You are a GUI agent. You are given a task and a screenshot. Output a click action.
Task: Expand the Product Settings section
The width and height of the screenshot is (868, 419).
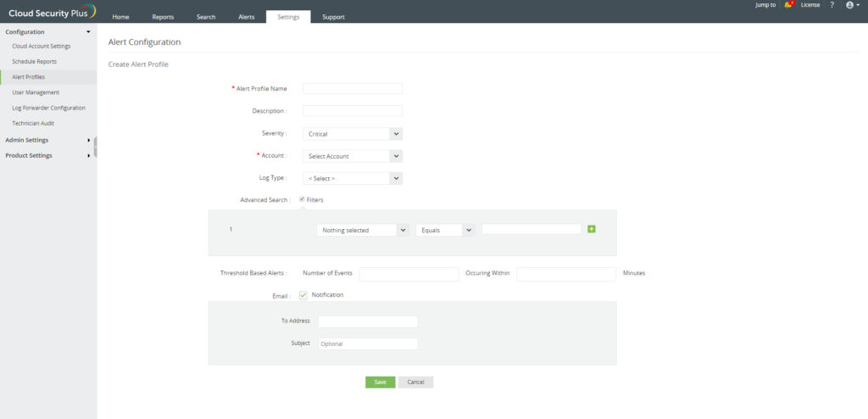[47, 155]
